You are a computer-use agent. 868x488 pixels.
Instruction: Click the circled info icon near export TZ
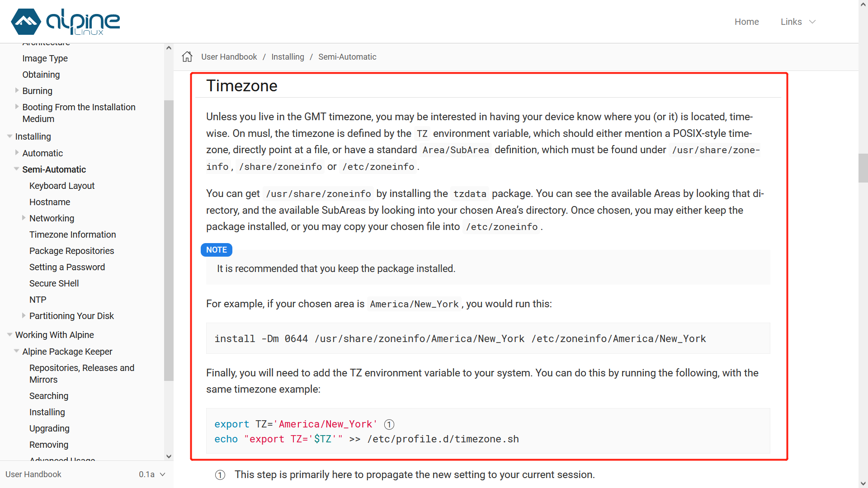388,424
